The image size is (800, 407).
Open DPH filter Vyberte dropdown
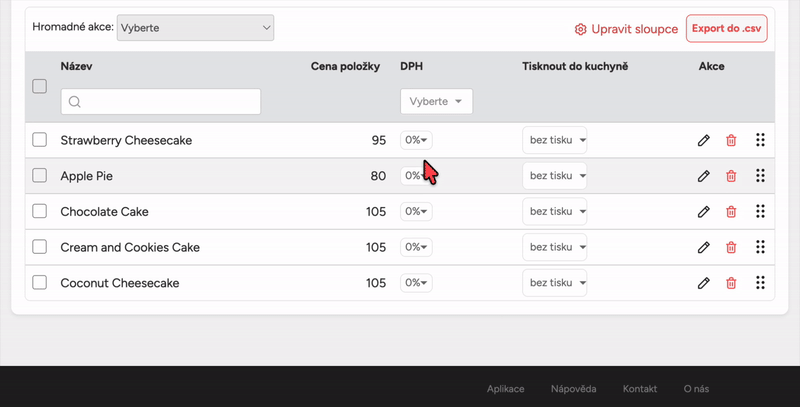[436, 102]
